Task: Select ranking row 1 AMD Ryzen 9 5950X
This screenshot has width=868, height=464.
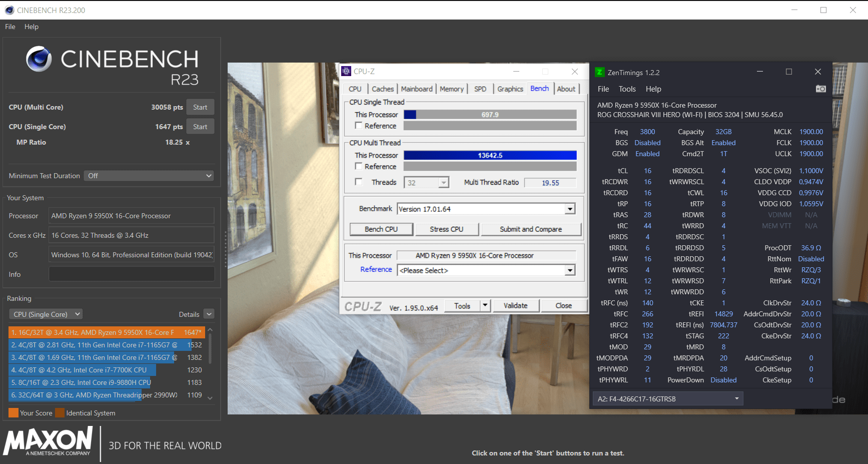Action: point(107,332)
